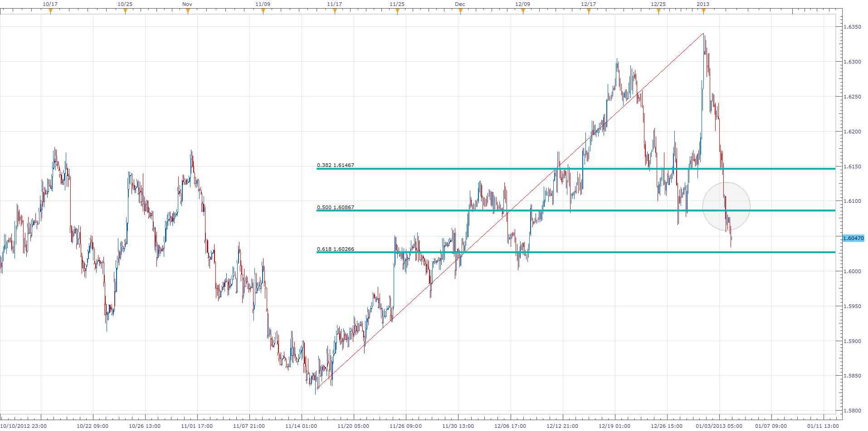The width and height of the screenshot is (868, 431).
Task: Pick the orange marker under 11/25
Action: 397,11
